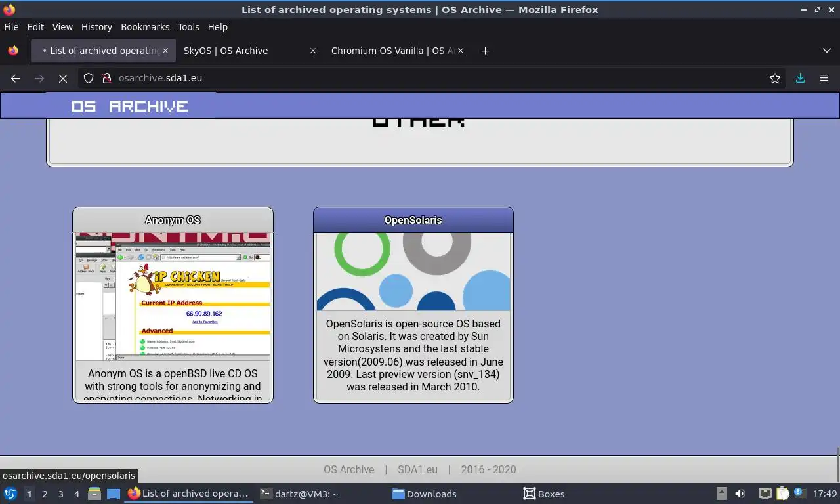
Task: Click the OpenSolaris description text
Action: tap(413, 355)
